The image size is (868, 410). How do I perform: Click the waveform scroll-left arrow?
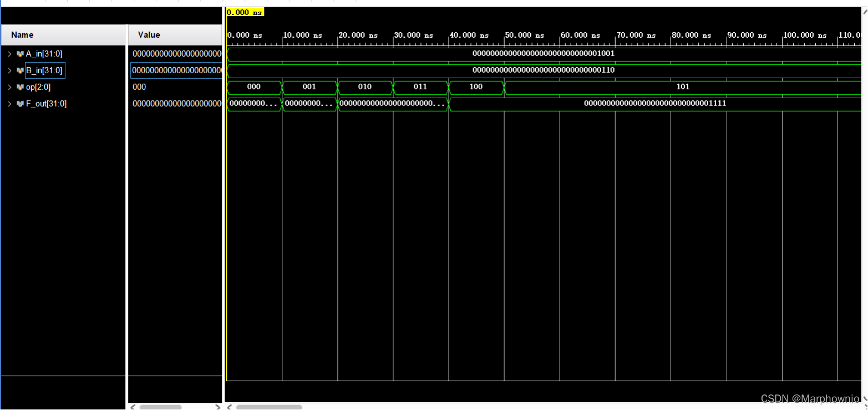pyautogui.click(x=230, y=407)
